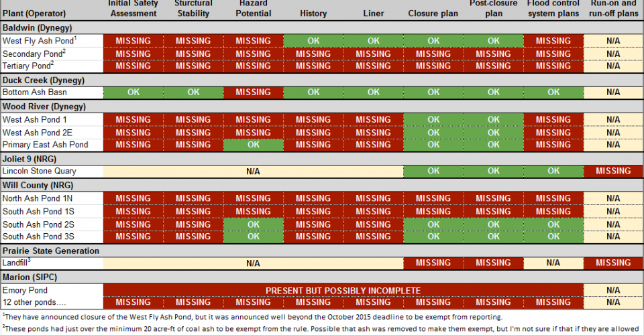Viewport: 644px width, 335px height.
Task: Select Emory Pond run-off N/A cell
Action: [x=613, y=290]
